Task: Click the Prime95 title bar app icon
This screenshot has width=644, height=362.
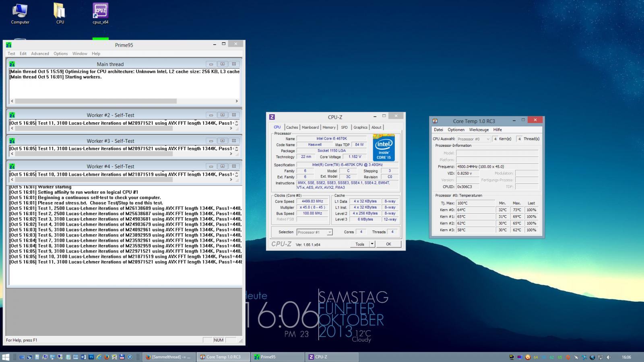Action: point(9,45)
